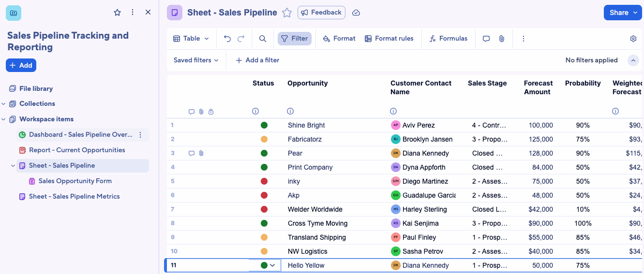Open the comments speech bubble icon in toolbar
This screenshot has width=644, height=274.
click(486, 39)
